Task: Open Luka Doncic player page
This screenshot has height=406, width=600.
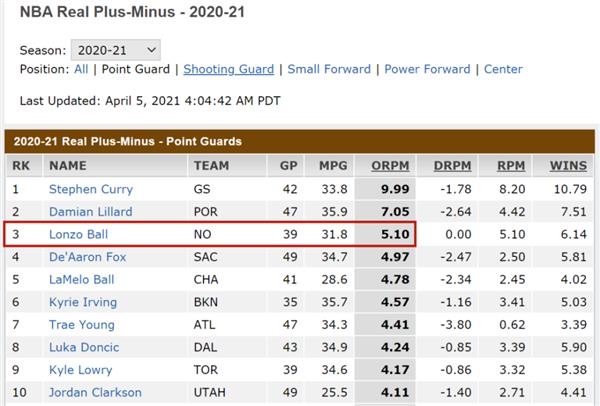Action: (84, 347)
